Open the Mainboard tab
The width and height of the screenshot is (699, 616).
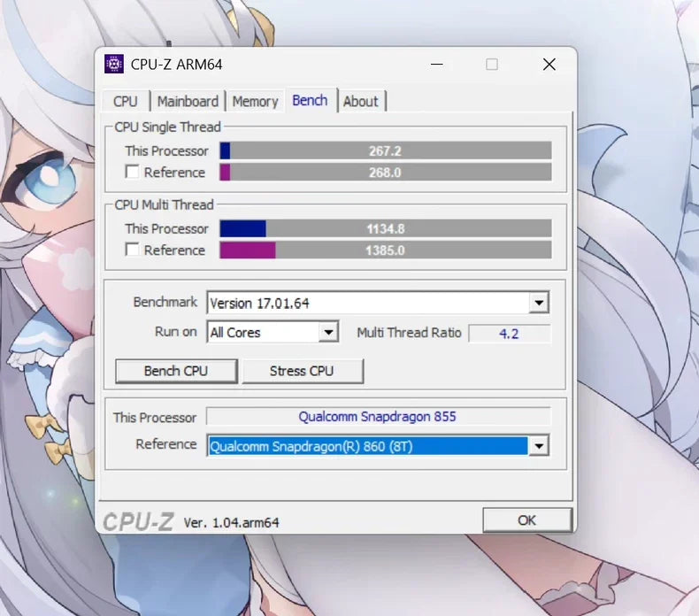point(188,101)
